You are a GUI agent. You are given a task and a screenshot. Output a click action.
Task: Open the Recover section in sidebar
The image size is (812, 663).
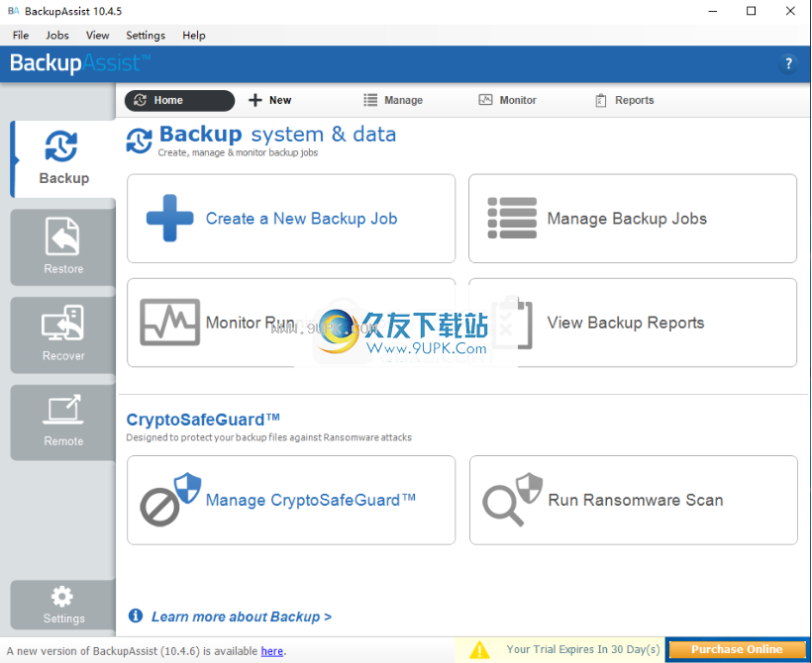point(63,334)
